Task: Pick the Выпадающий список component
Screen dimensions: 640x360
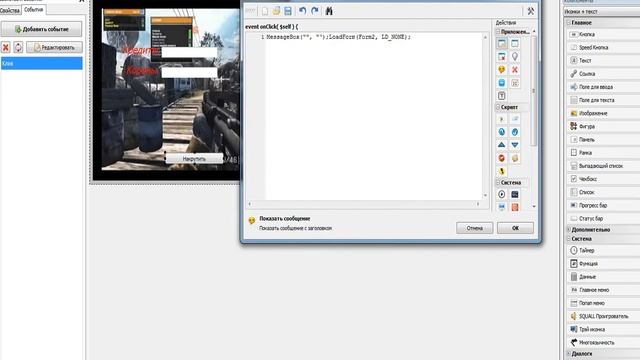Action: (602, 166)
